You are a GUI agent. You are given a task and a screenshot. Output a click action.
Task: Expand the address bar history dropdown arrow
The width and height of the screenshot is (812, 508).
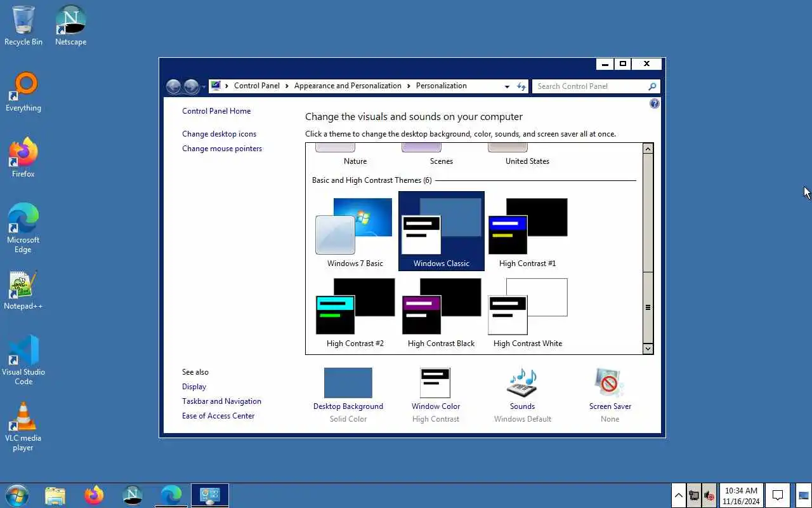coord(507,86)
